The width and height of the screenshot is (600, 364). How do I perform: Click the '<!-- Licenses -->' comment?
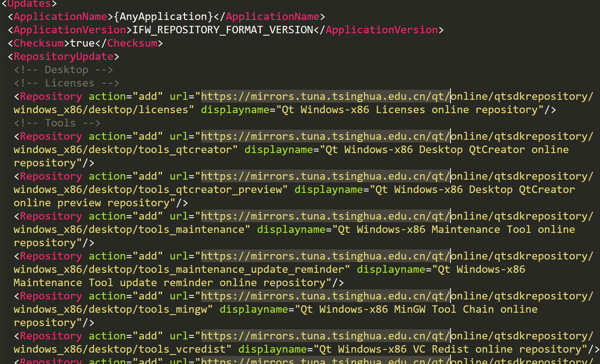coord(67,83)
